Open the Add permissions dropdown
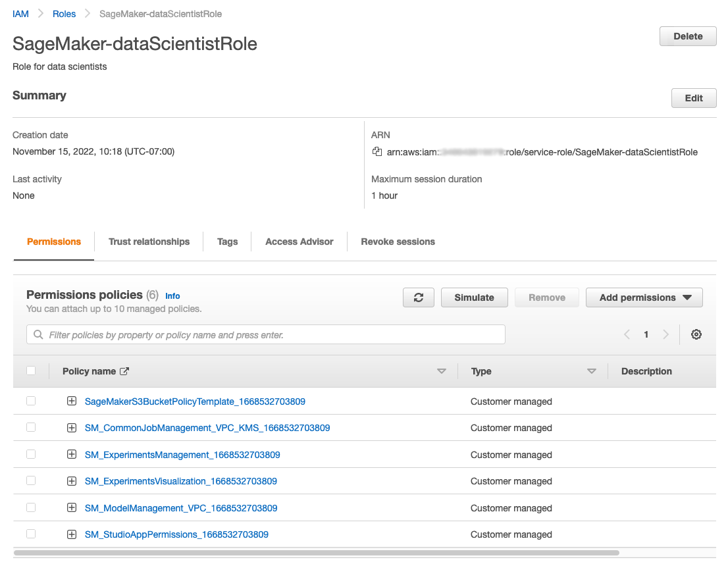728x566 pixels. [x=644, y=297]
